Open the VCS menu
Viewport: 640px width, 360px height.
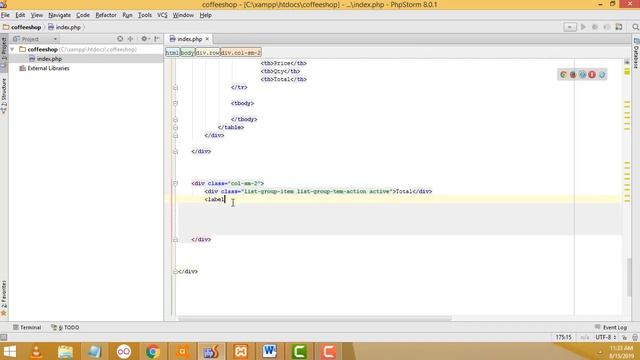point(162,15)
